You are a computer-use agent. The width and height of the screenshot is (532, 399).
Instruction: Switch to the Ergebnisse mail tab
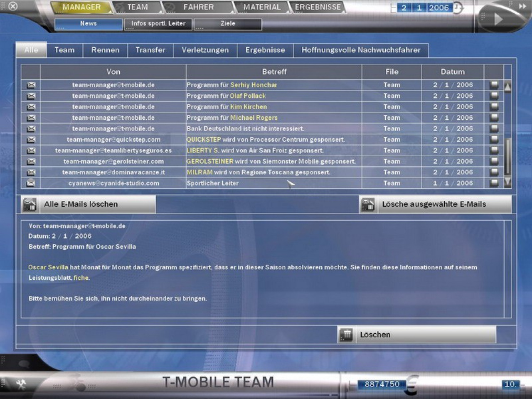click(265, 50)
